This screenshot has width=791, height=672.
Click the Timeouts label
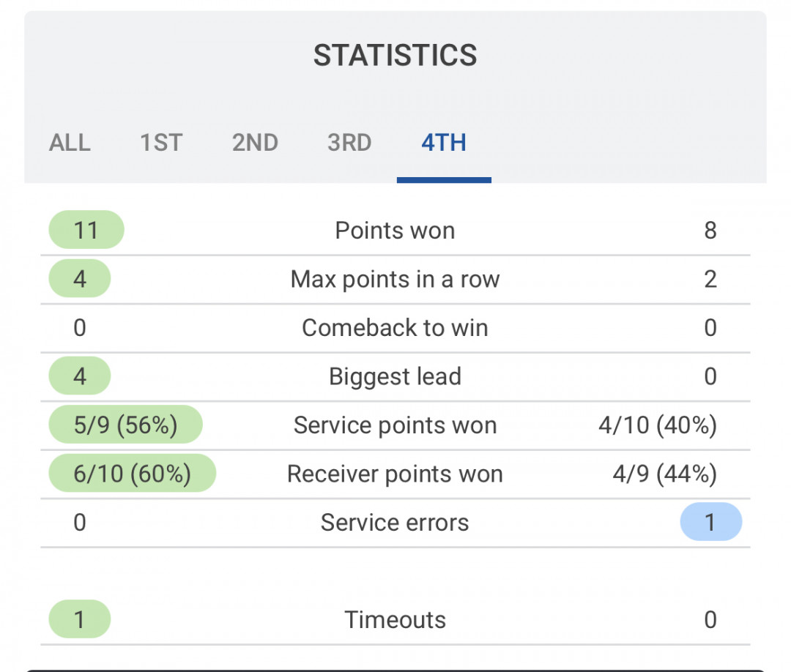click(x=395, y=620)
